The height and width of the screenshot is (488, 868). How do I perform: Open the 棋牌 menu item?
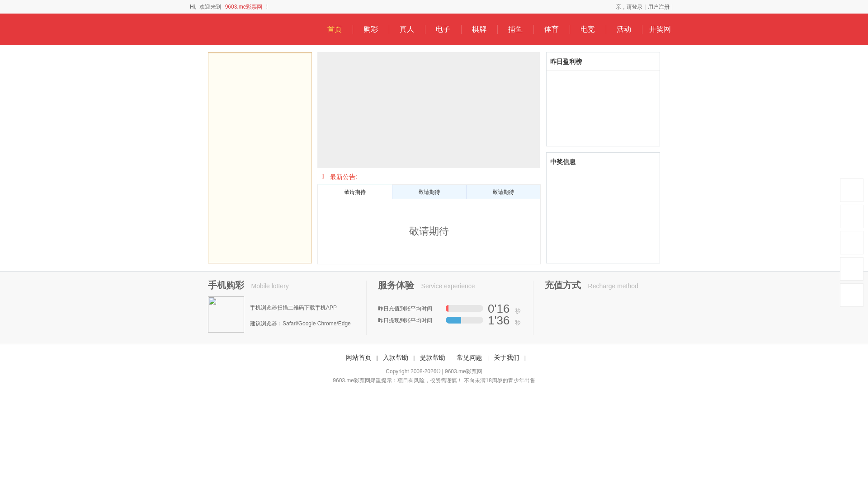point(479,29)
